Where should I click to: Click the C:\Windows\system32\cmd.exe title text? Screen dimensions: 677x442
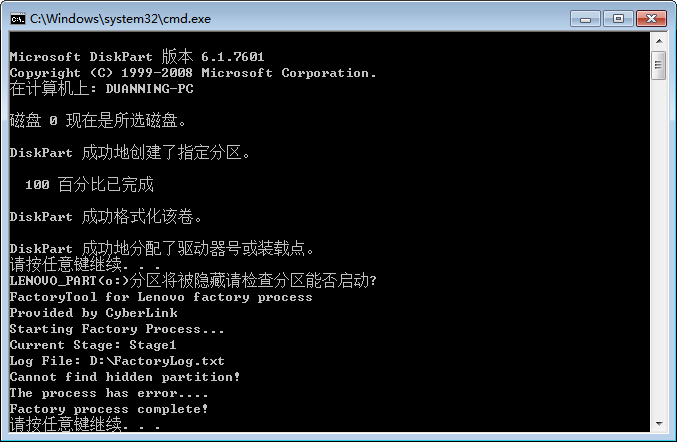point(120,19)
